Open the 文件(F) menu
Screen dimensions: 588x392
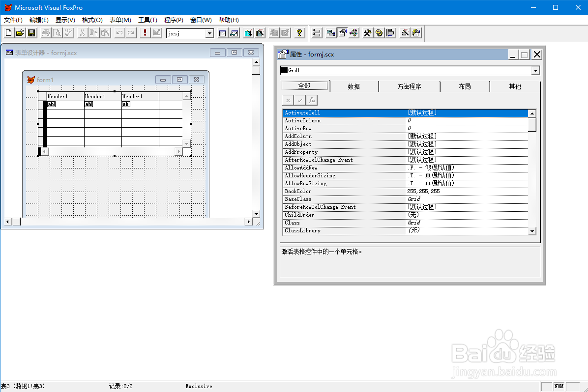(x=13, y=20)
